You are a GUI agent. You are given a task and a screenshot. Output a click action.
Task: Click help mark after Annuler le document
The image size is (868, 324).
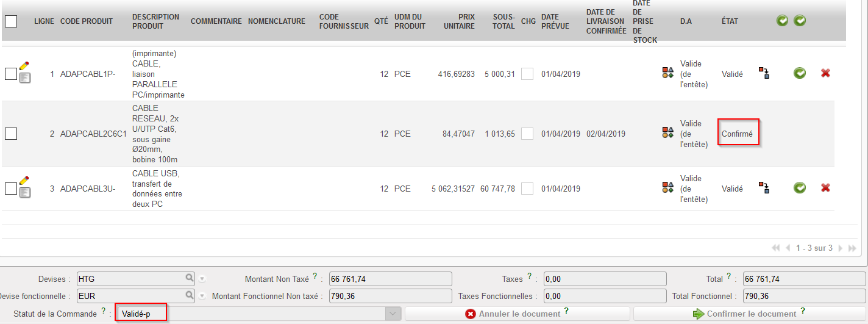point(566,311)
